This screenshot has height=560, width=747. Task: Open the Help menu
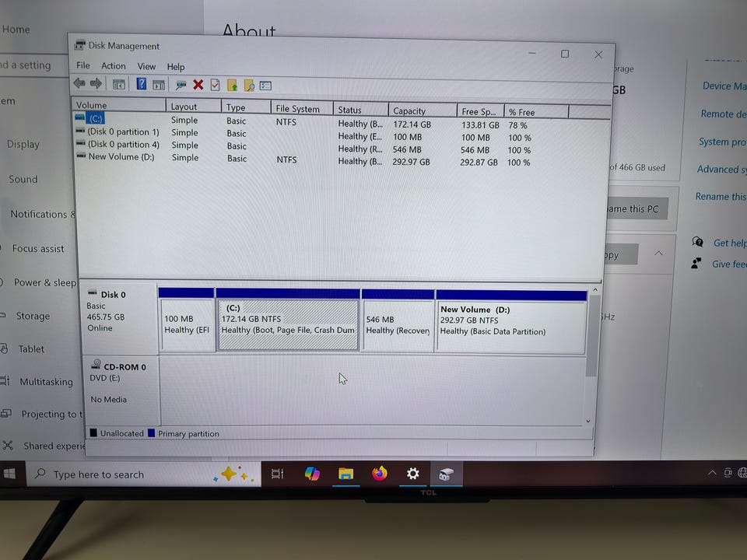(175, 67)
